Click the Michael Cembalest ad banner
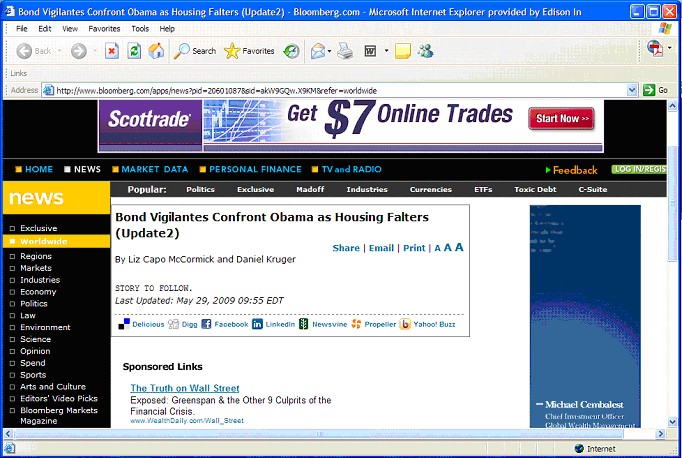This screenshot has width=682, height=458. [585, 316]
